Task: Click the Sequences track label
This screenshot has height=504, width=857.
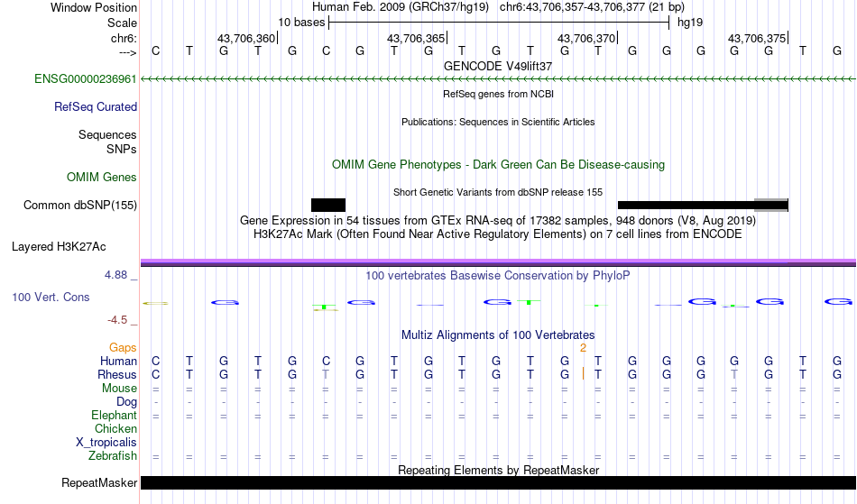Action: point(107,134)
